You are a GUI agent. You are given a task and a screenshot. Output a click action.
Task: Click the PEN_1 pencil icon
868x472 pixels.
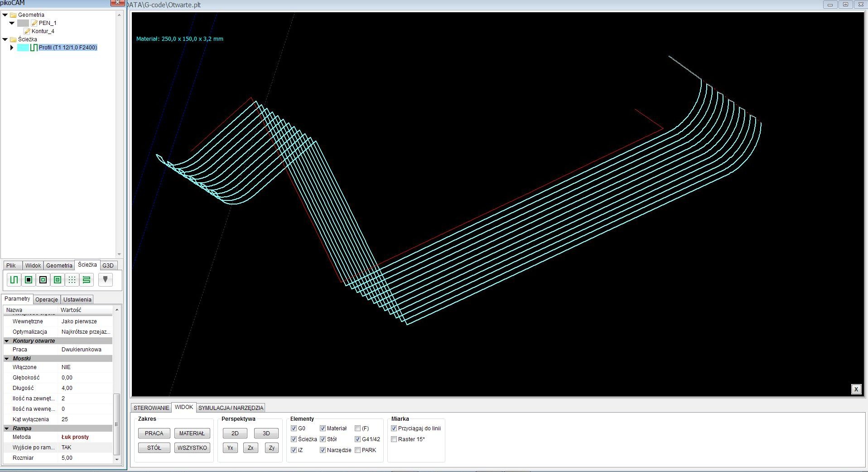pyautogui.click(x=34, y=23)
